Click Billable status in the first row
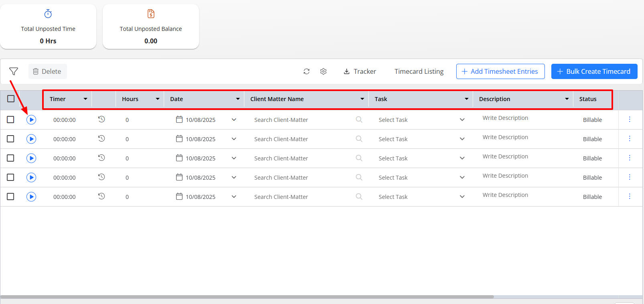The width and height of the screenshot is (644, 304). tap(593, 120)
